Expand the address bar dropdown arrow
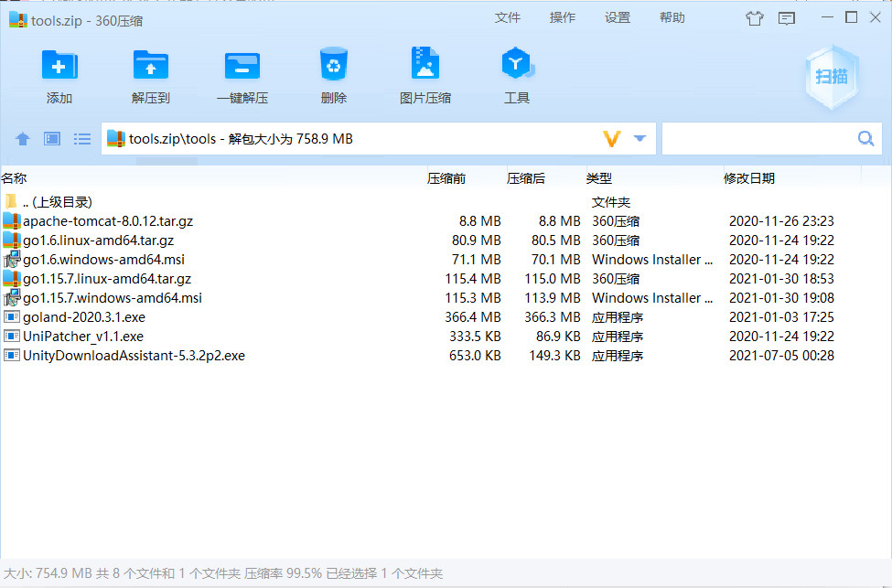Viewport: 892px width, 588px height. [x=640, y=138]
